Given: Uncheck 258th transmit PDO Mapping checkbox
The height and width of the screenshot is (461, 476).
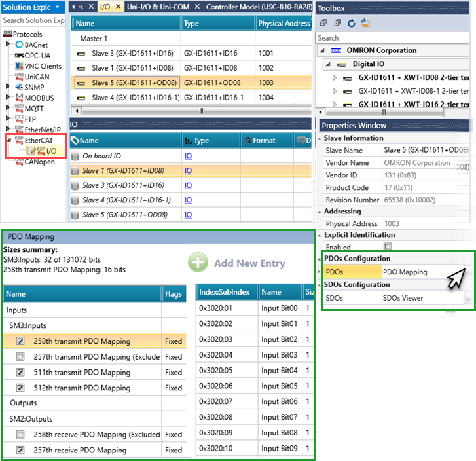Looking at the screenshot, I should click(20, 341).
